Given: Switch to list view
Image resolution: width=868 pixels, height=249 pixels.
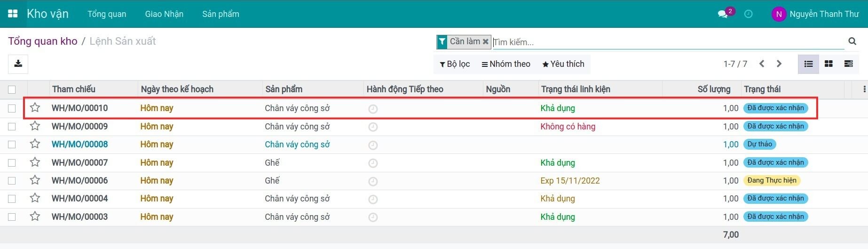Looking at the screenshot, I should 808,64.
